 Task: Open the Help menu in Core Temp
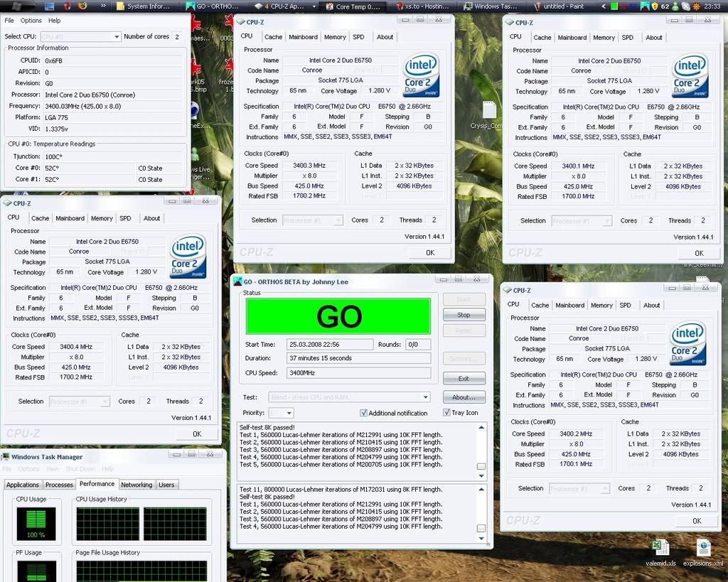click(54, 21)
